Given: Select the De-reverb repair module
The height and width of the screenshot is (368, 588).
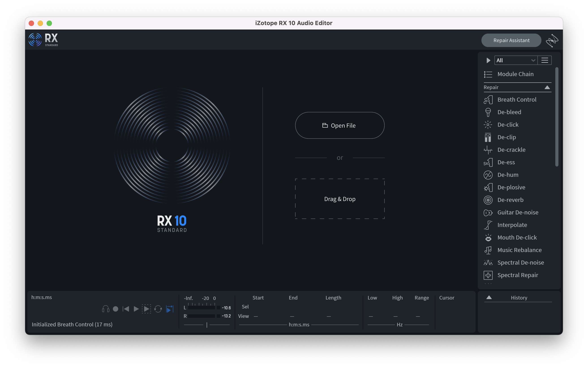Looking at the screenshot, I should [x=511, y=200].
